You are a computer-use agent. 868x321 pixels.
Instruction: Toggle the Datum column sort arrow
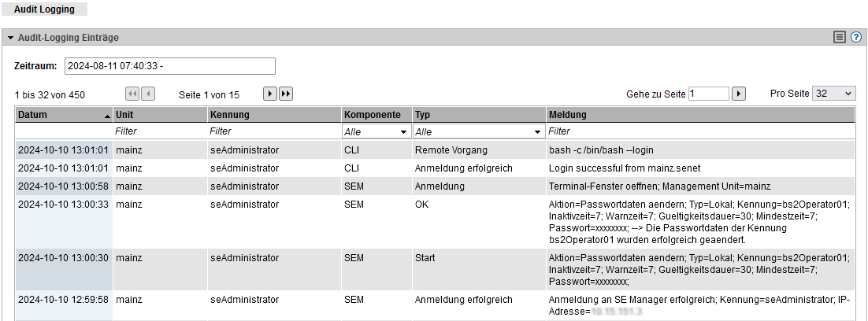point(107,116)
